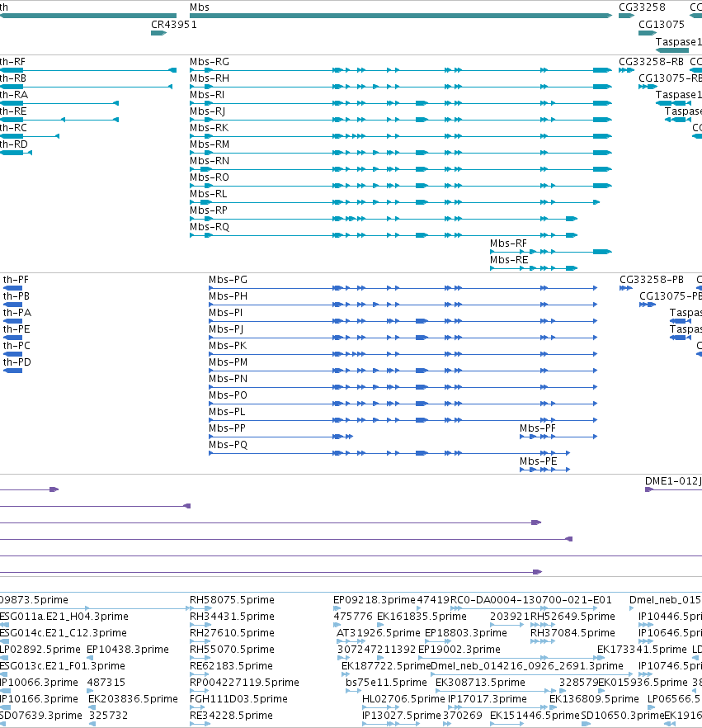Click the AT31926.5prime EST label
Image resolution: width=702 pixels, height=728 pixels.
[x=378, y=633]
